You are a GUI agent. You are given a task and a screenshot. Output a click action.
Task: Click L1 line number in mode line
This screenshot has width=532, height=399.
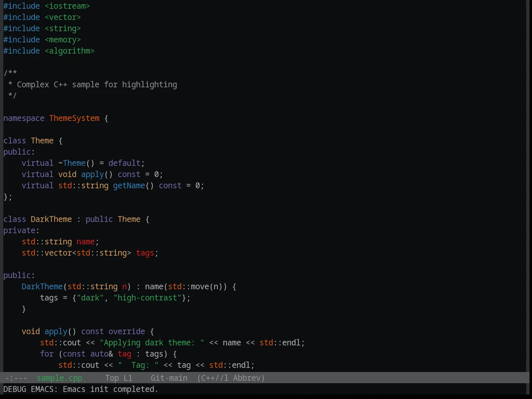(x=128, y=378)
